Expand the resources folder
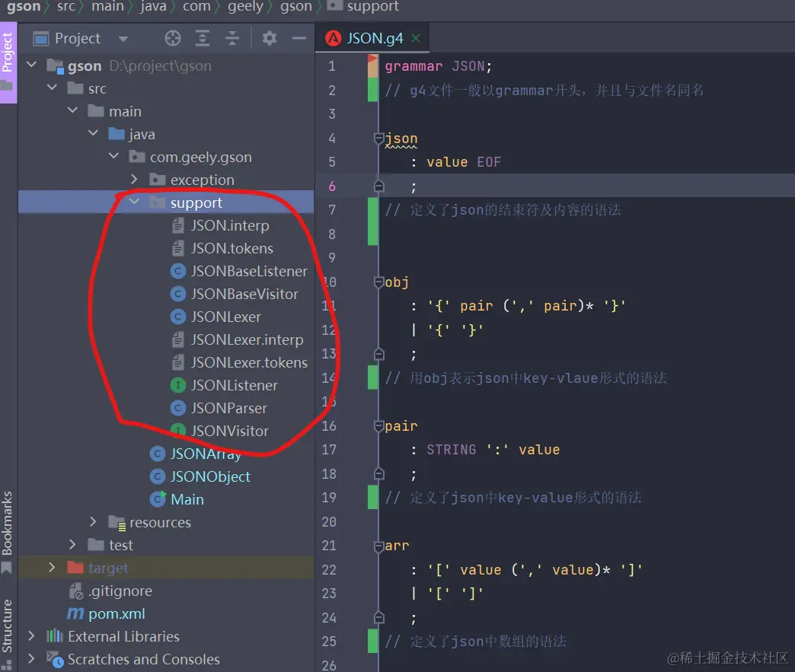 click(x=93, y=521)
